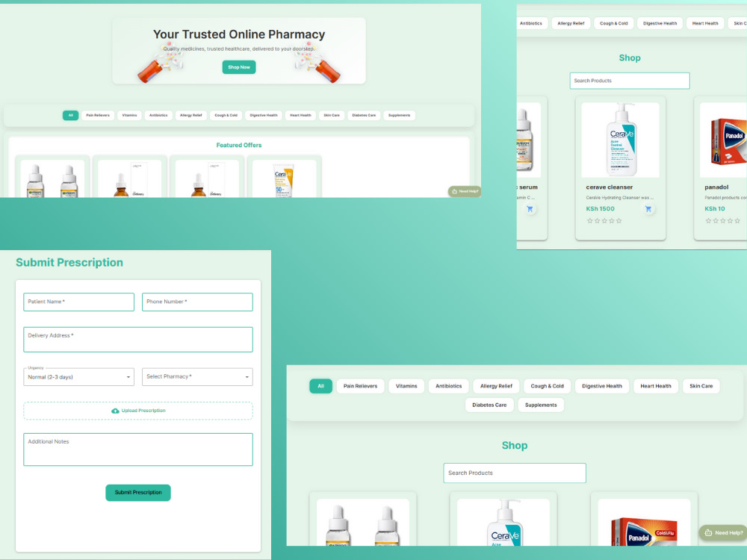Pick Supplements in the two-row category bar
This screenshot has height=560, width=747.
pyautogui.click(x=541, y=405)
